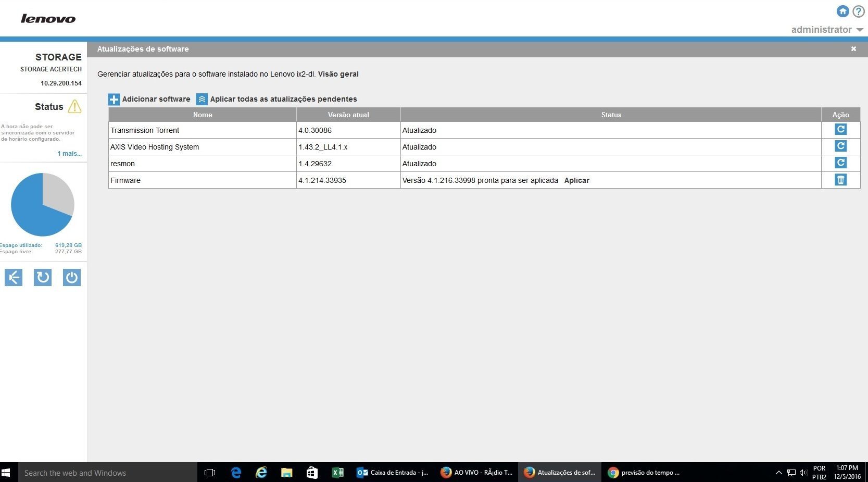Click the Visão geral link
Viewport: 868px width, 482px height.
338,74
